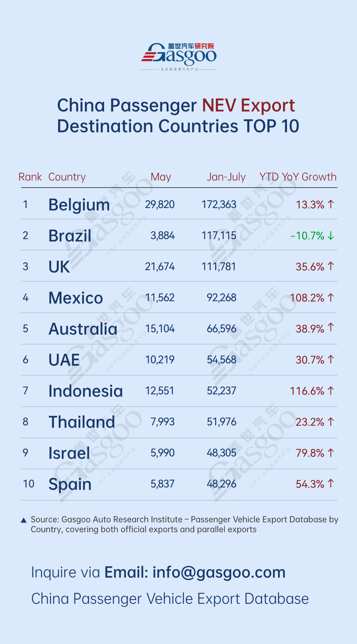This screenshot has width=357, height=644.
Task: Click the up arrow beside Spain's 54.3%
Action: point(331,484)
